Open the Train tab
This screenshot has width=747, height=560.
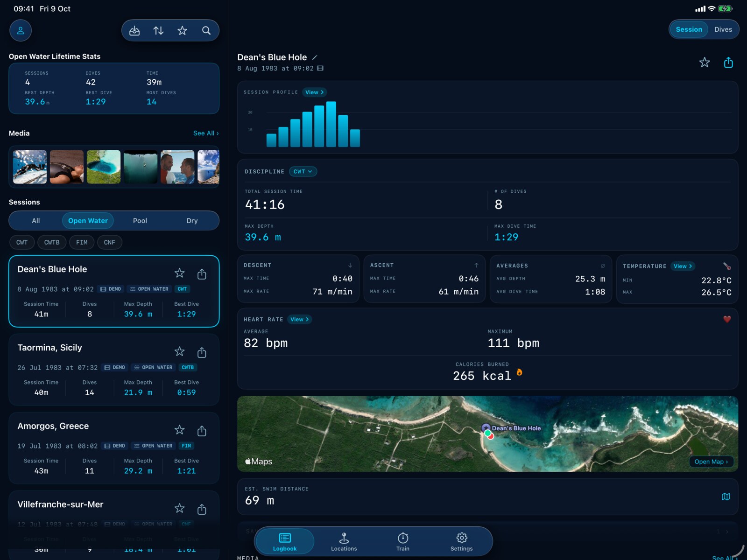403,542
